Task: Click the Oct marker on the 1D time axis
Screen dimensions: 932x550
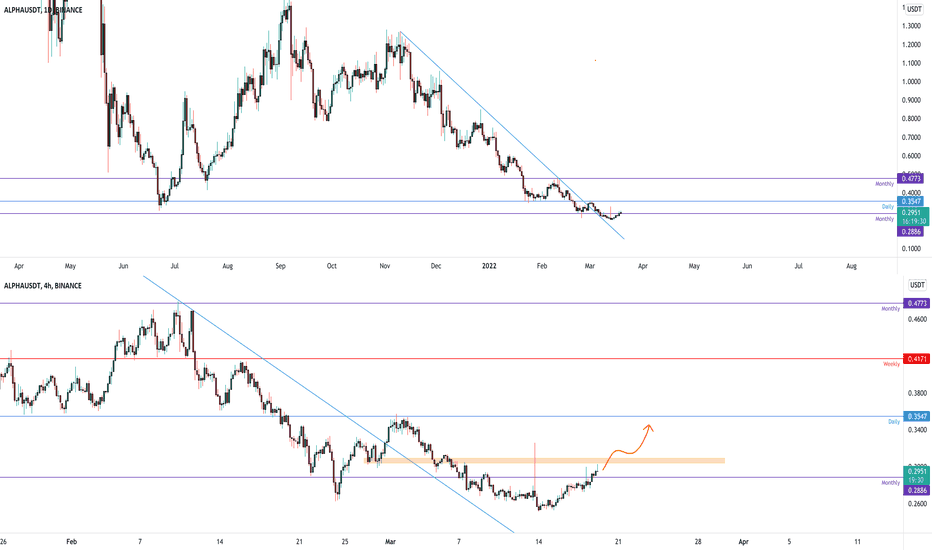Action: pos(332,266)
